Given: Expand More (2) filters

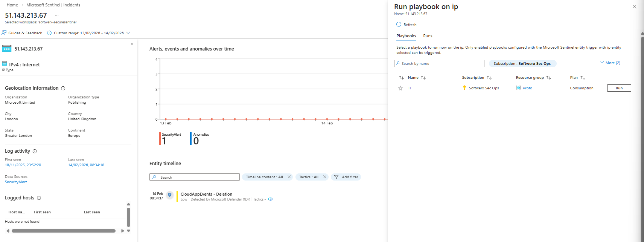Looking at the screenshot, I should (x=610, y=63).
